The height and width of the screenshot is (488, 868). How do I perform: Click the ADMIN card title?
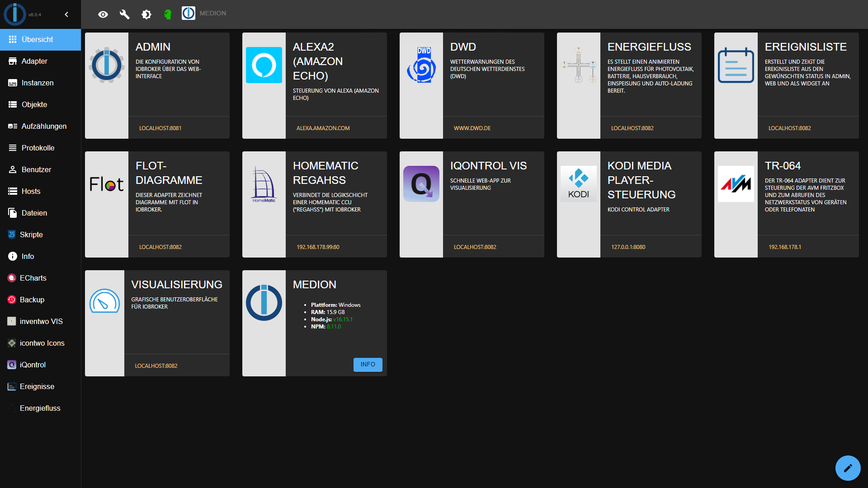coord(153,47)
